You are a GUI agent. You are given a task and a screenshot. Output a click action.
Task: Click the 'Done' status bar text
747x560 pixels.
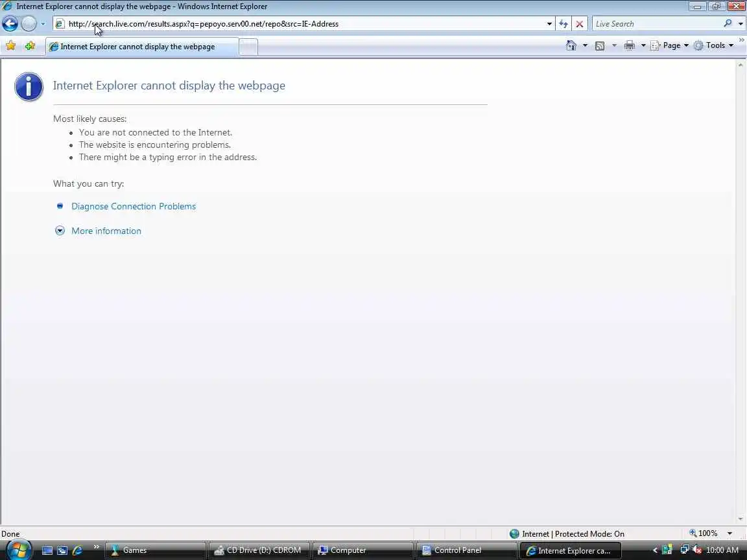coord(10,534)
